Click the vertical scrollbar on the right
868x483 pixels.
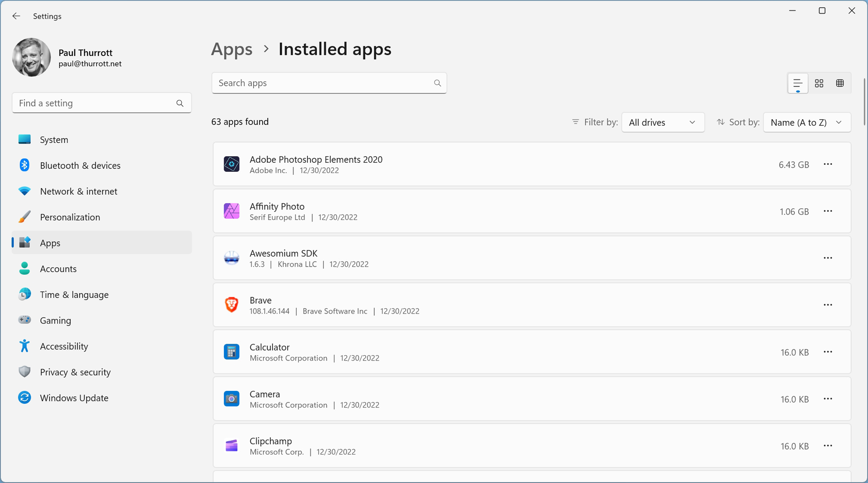click(864, 102)
